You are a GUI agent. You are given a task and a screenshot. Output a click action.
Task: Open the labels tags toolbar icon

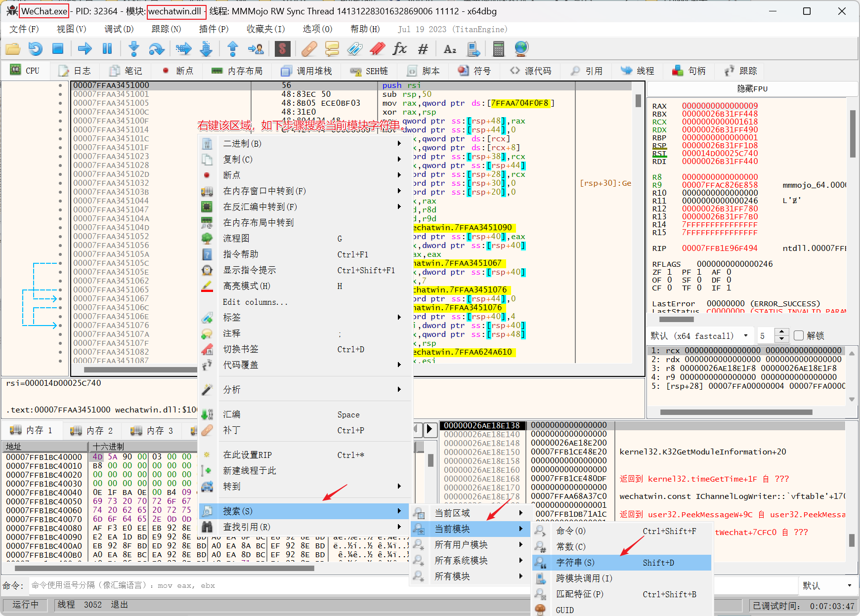(354, 49)
